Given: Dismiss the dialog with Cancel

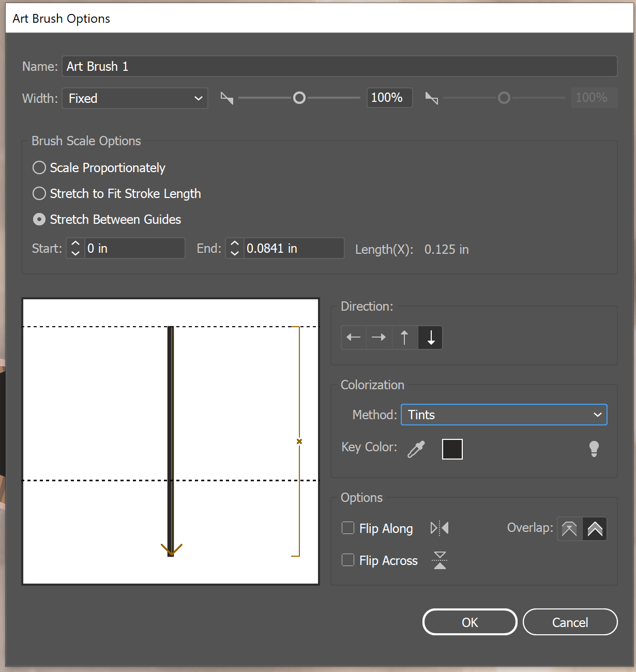Looking at the screenshot, I should [570, 622].
